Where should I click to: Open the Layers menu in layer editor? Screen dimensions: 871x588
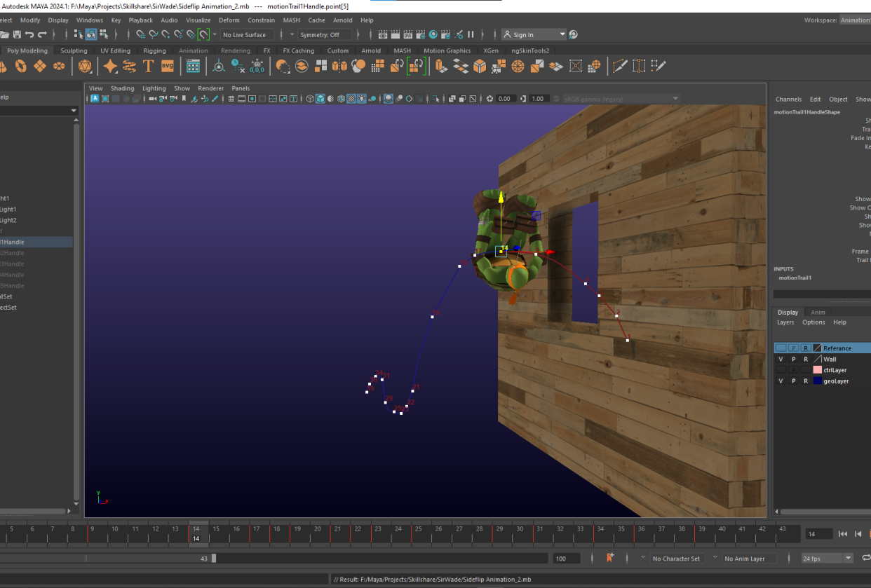tap(785, 322)
